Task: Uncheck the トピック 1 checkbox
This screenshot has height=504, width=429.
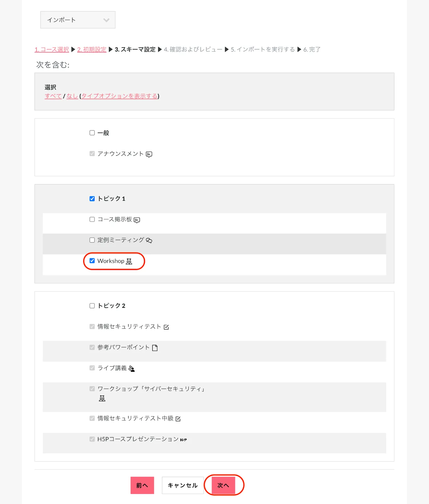Action: 92,199
